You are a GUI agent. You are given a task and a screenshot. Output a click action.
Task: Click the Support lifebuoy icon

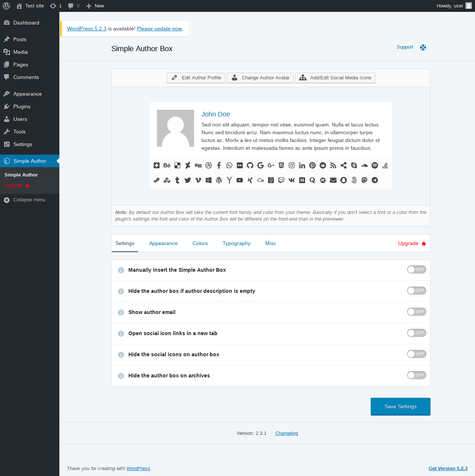[x=423, y=47]
